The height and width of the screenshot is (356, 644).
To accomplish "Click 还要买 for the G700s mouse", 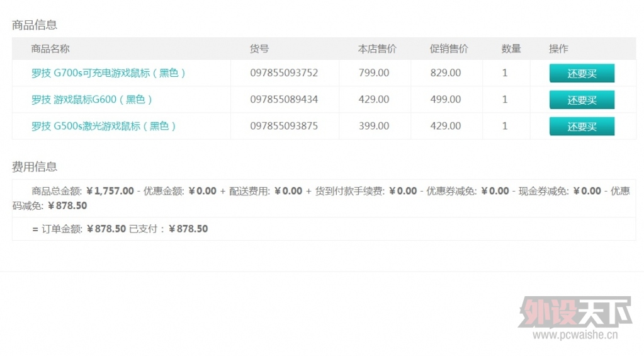I will coord(582,73).
